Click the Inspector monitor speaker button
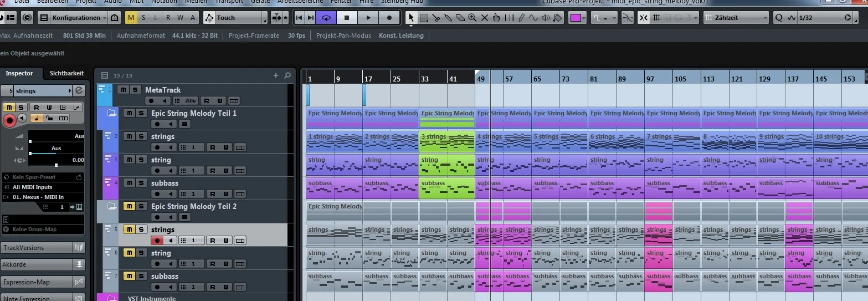Image resolution: width=868 pixels, height=301 pixels. point(22,119)
